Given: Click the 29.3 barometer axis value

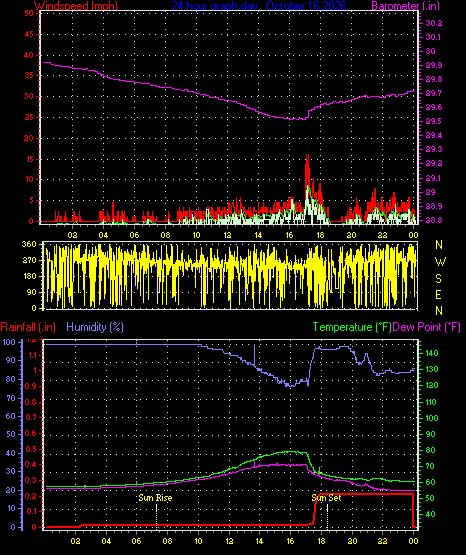Looking at the screenshot, I should [433, 149].
